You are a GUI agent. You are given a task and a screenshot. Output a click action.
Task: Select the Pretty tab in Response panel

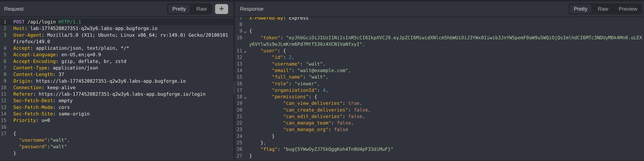coord(580,9)
